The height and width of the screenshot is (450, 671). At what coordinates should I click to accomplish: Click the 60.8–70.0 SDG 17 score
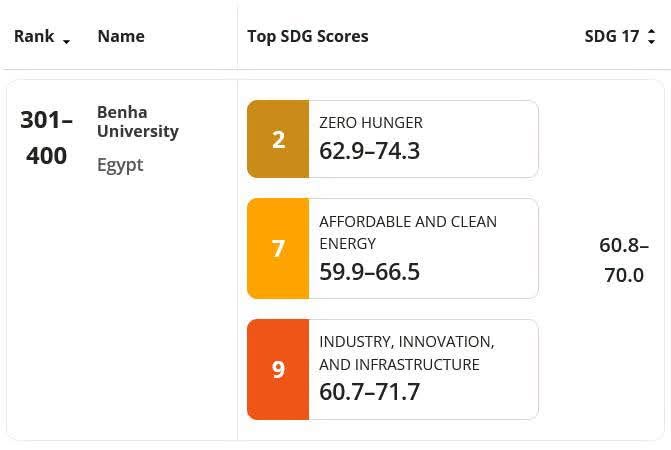(624, 260)
